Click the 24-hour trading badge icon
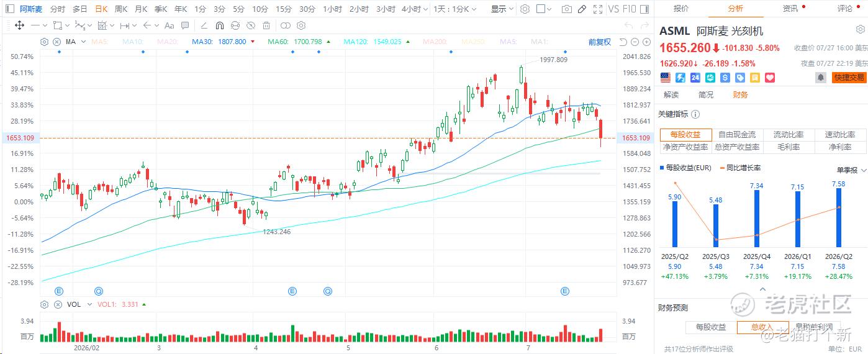 pos(695,78)
